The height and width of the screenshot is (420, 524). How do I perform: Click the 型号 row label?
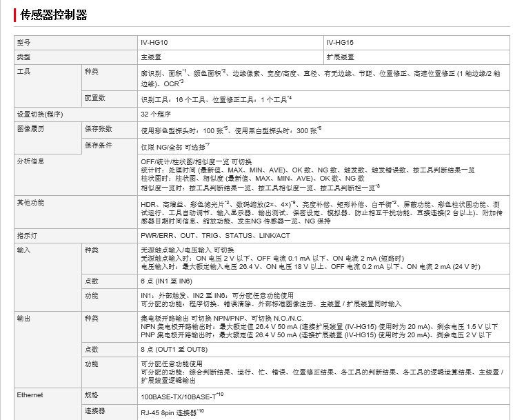pos(23,42)
